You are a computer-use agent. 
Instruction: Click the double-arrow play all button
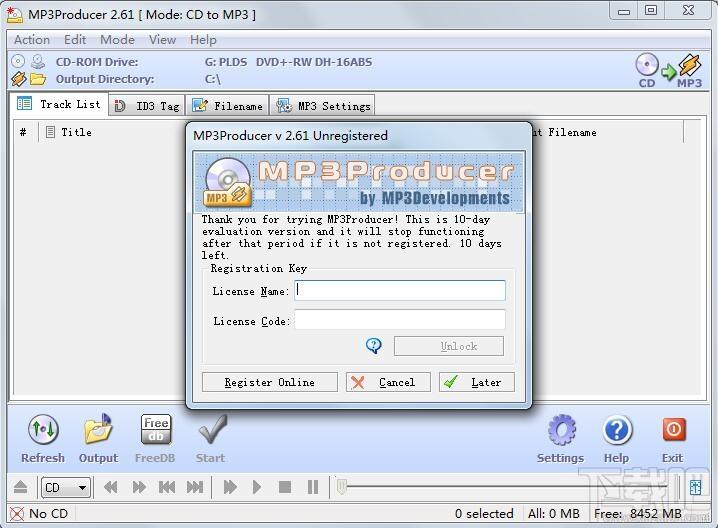230,487
